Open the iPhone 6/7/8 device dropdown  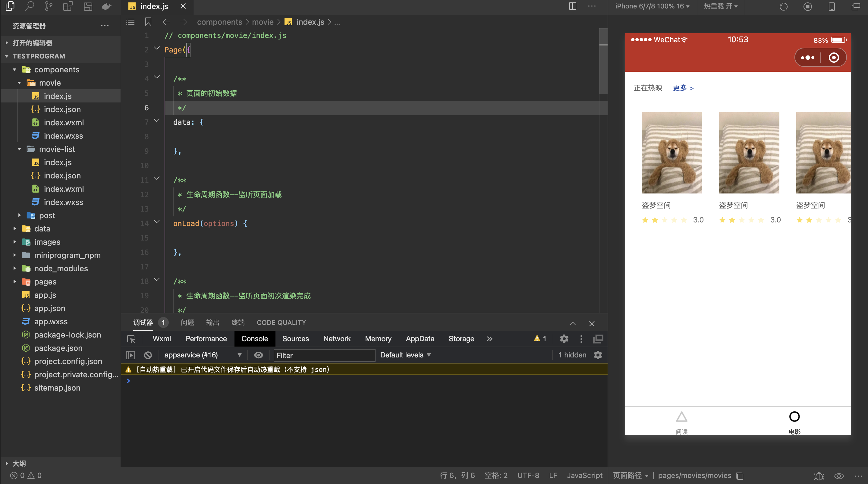click(652, 6)
